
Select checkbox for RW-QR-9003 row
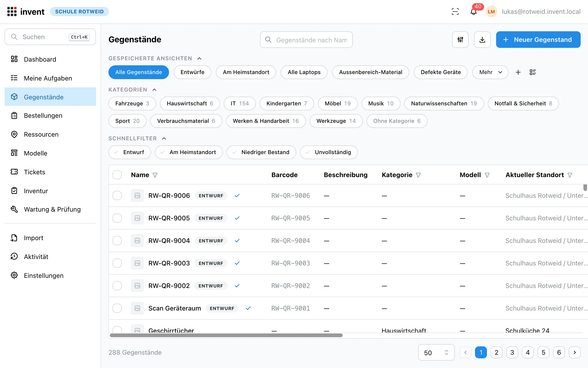pyautogui.click(x=117, y=263)
